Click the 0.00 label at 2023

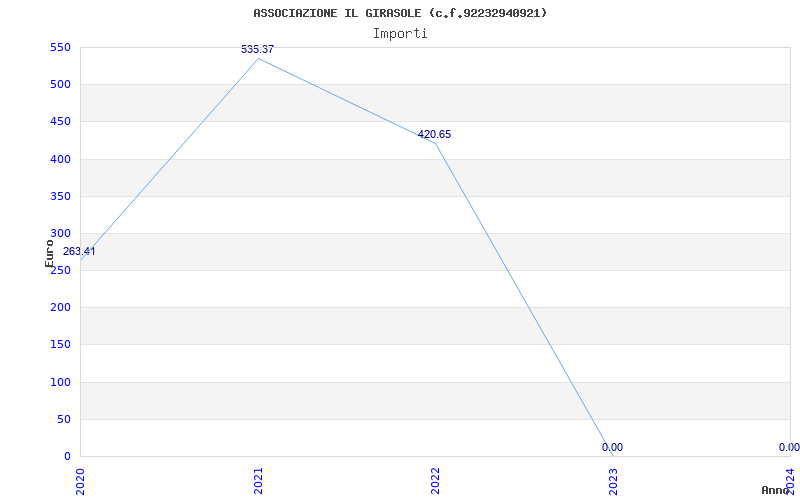click(612, 447)
